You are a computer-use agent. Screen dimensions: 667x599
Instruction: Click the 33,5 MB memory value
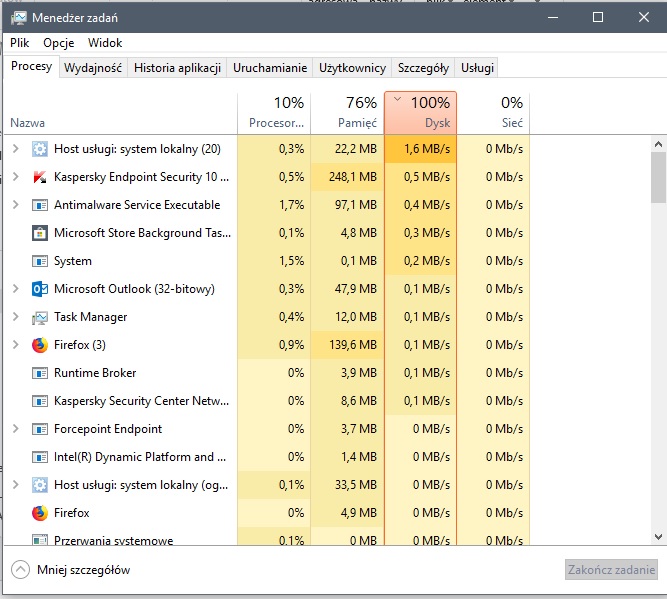(356, 485)
